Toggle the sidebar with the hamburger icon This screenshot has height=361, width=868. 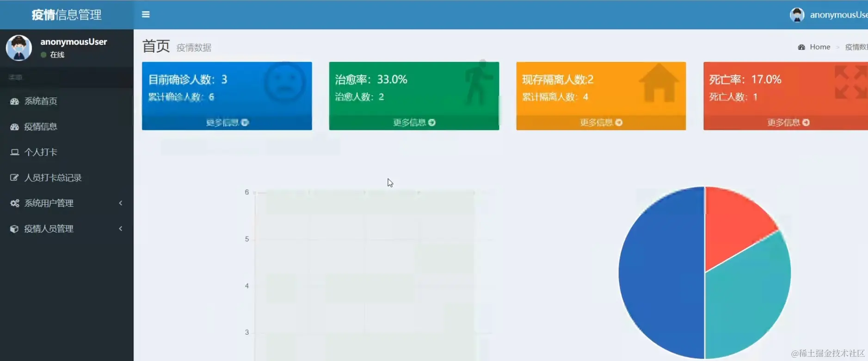pyautogui.click(x=146, y=14)
